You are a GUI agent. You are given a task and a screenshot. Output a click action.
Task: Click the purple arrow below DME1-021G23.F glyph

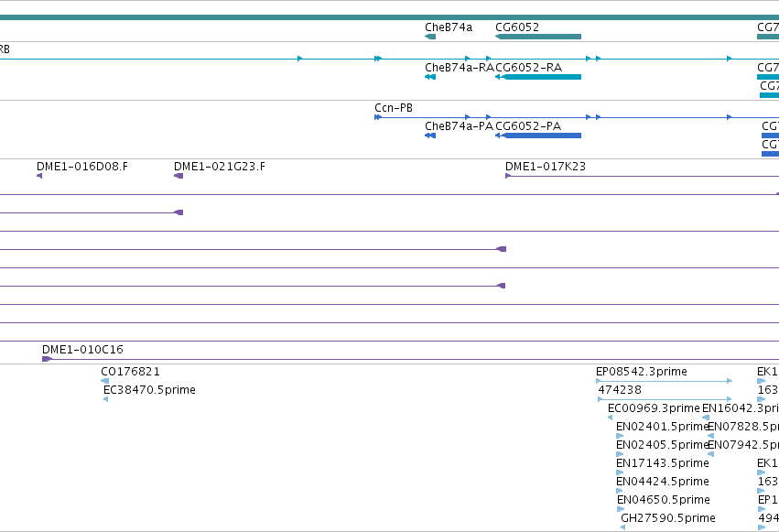pyautogui.click(x=179, y=212)
